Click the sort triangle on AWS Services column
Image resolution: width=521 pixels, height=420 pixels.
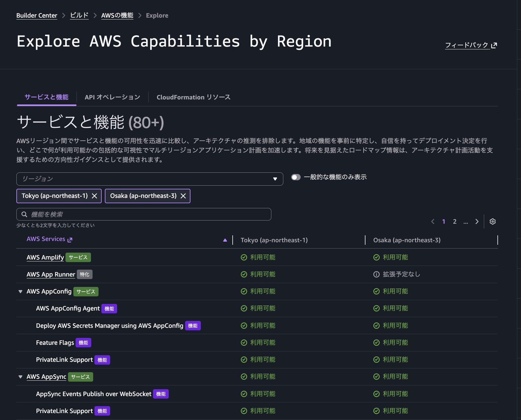[225, 240]
